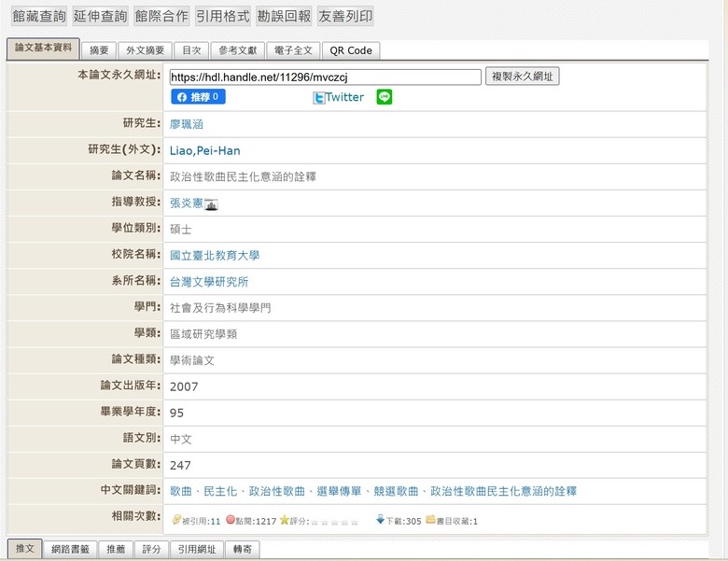Open the Liao,Pei-Han author link

pos(204,150)
